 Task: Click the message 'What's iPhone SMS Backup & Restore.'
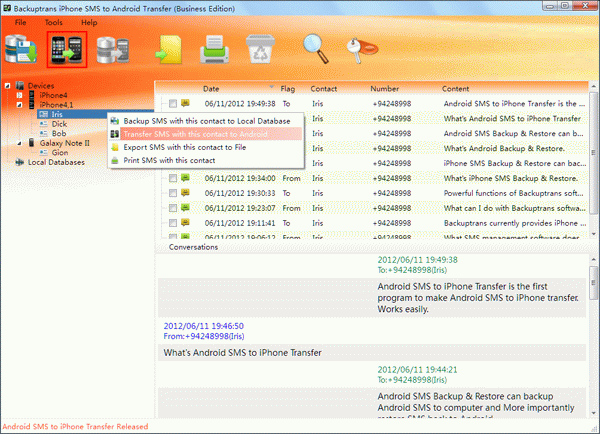(511, 178)
